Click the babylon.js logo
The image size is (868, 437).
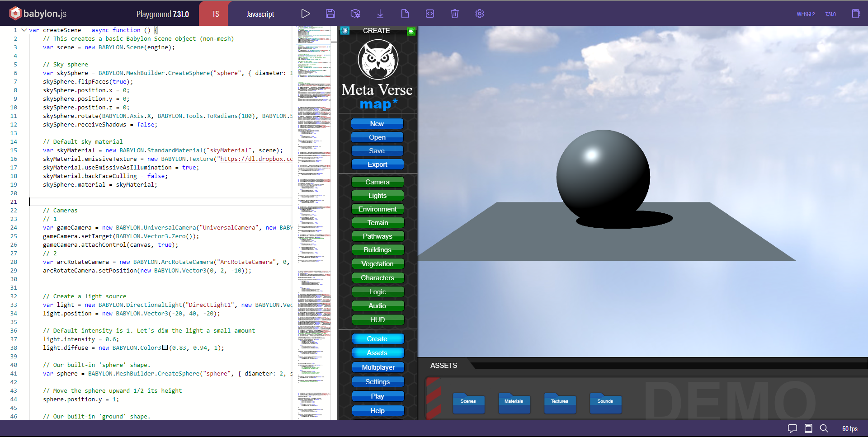(x=38, y=14)
